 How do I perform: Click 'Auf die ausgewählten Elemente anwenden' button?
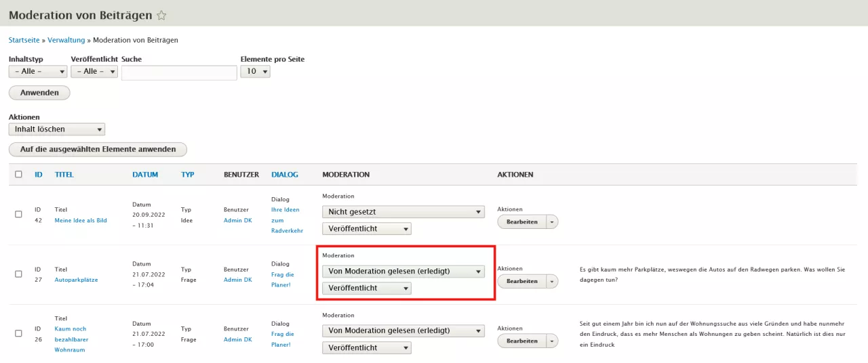point(98,149)
